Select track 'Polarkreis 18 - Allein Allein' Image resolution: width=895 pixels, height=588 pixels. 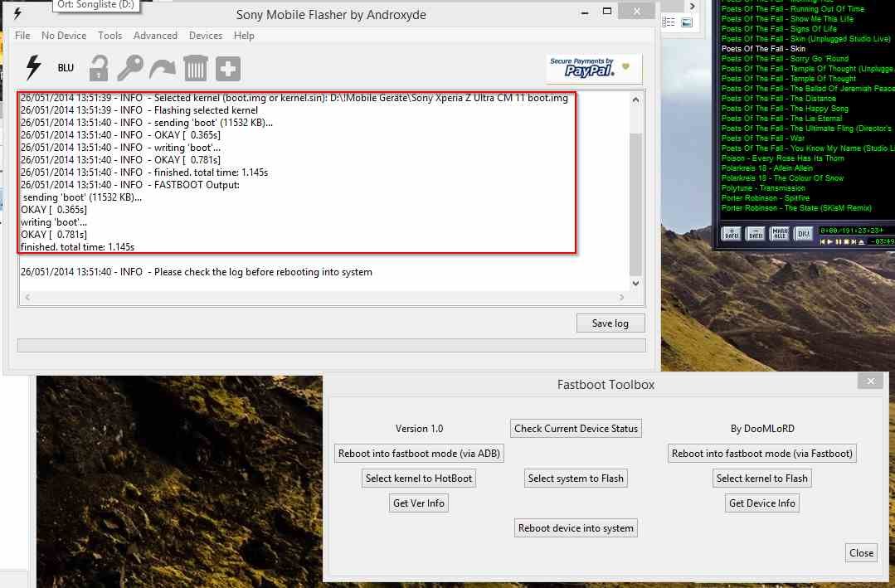(767, 168)
